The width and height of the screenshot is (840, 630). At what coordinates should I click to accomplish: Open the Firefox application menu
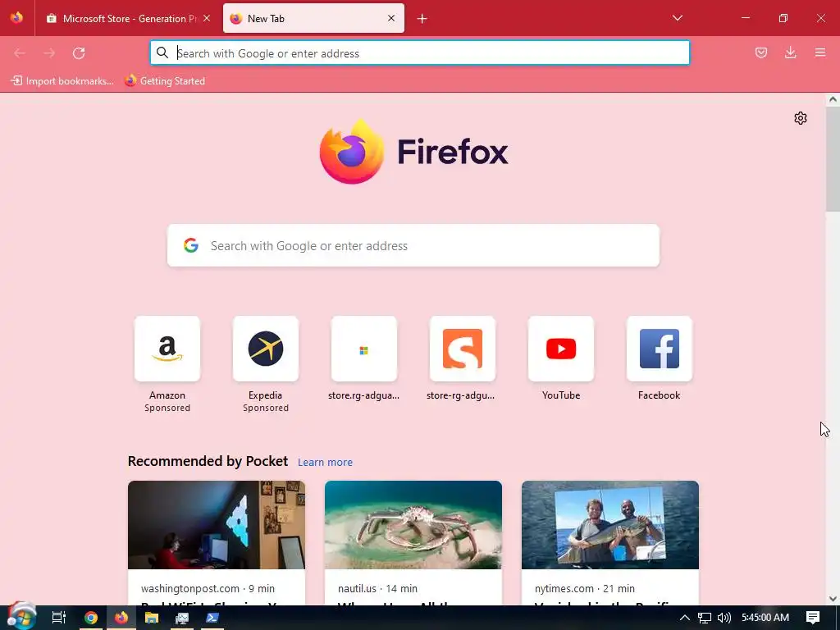click(x=820, y=52)
